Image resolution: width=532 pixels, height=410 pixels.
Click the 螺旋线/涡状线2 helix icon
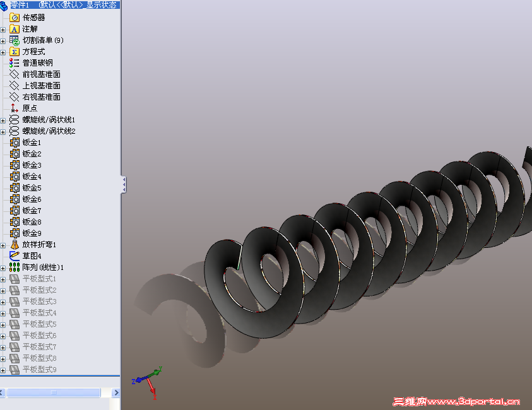click(x=15, y=131)
